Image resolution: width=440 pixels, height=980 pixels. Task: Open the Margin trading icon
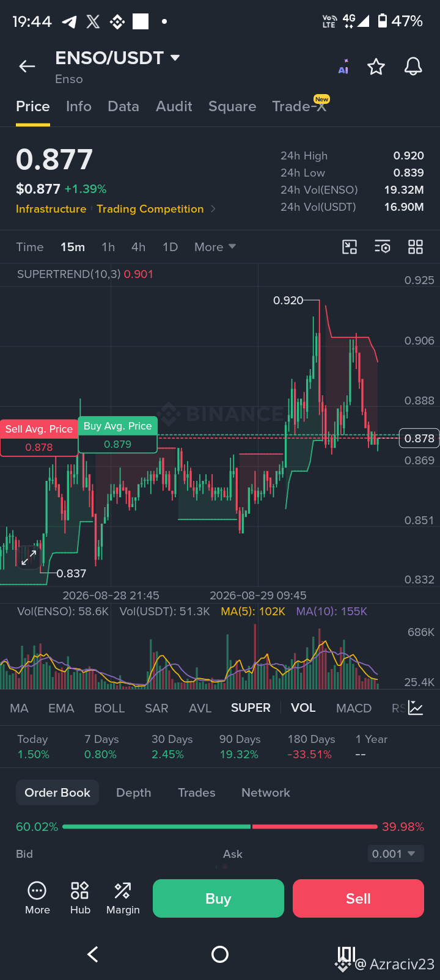[123, 898]
